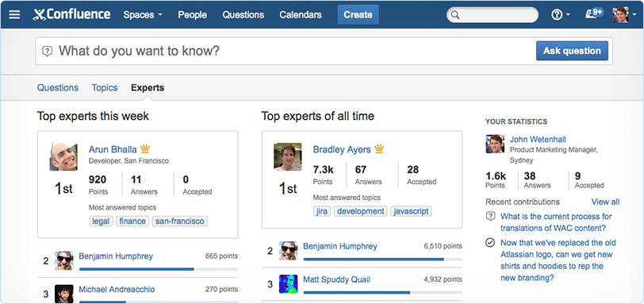The image size is (644, 304).
Task: Click the gold crown next to Arun Bhalla
Action: (145, 148)
